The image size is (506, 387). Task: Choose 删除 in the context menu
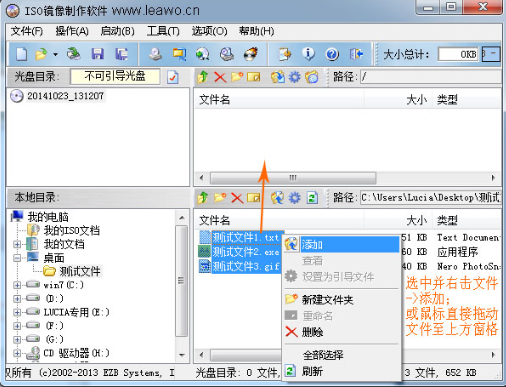(342, 332)
